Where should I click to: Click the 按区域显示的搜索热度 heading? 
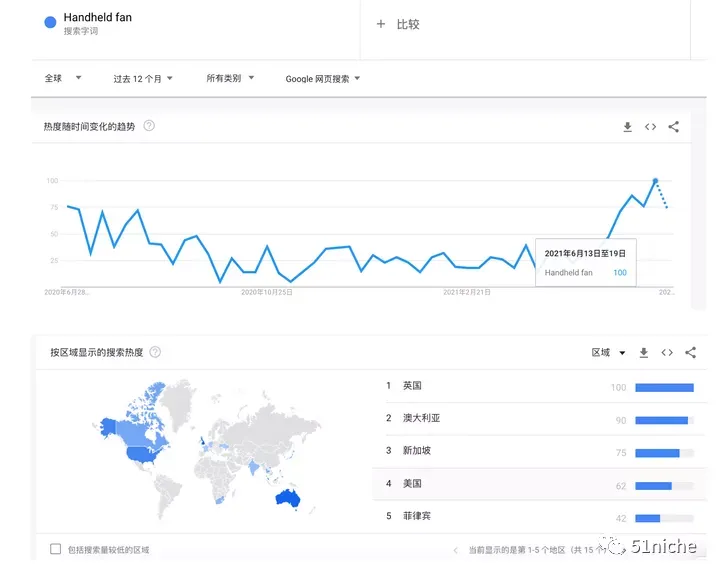(x=96, y=352)
